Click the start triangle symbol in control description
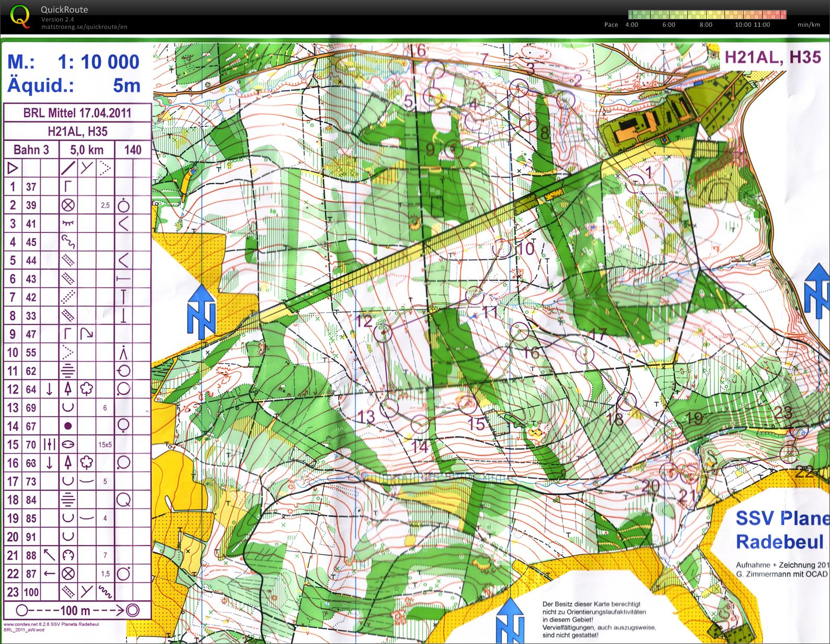Viewport: 830px width, 644px height. (13, 168)
